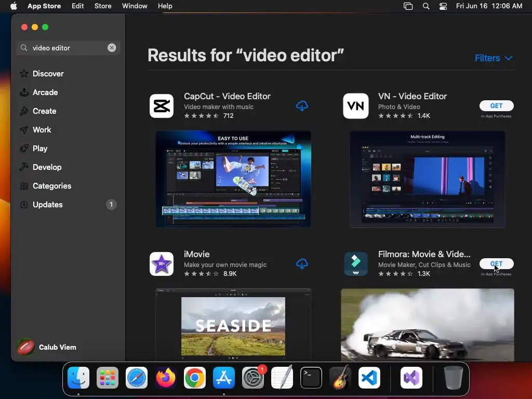The width and height of the screenshot is (532, 399).
Task: Open the App Store menu
Action: coord(44,6)
